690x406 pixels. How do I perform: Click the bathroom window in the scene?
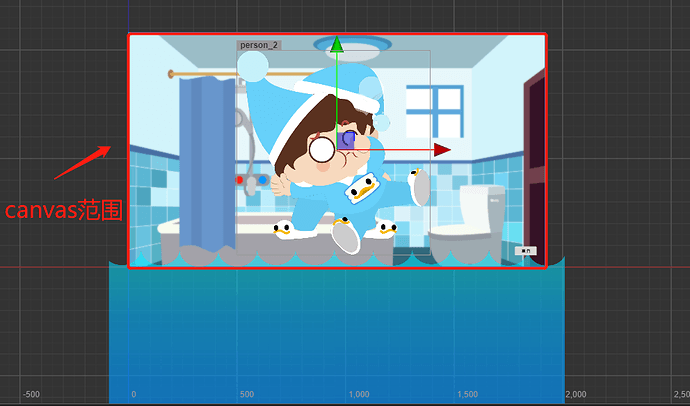click(434, 112)
